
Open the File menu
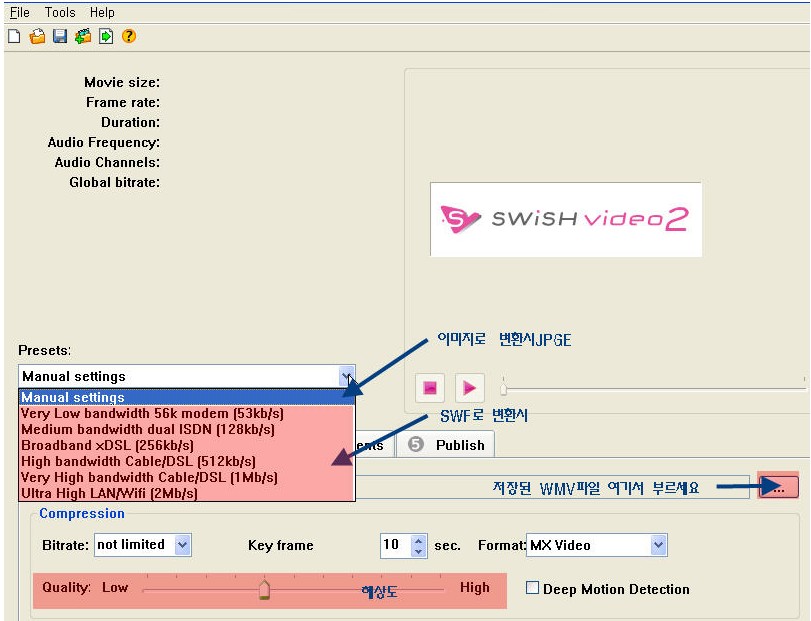coord(20,12)
